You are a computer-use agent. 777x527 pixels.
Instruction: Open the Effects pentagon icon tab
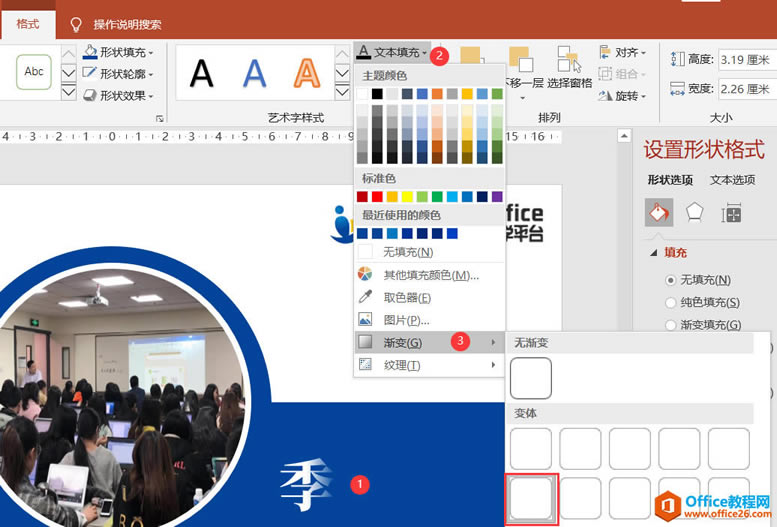pos(694,213)
